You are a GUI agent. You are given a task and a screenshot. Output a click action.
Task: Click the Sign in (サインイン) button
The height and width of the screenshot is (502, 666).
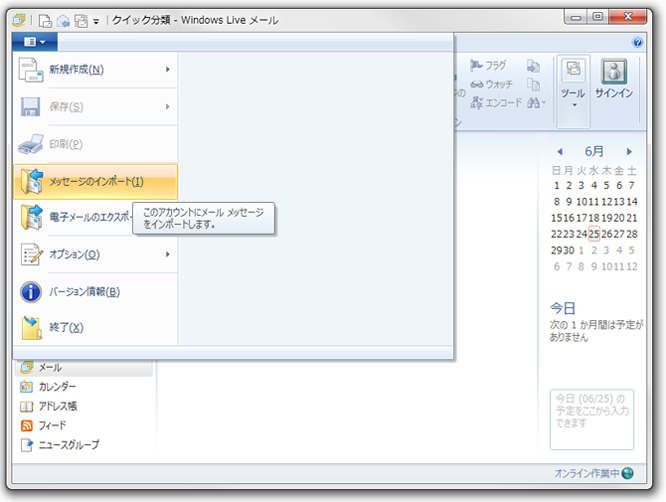coord(614,80)
